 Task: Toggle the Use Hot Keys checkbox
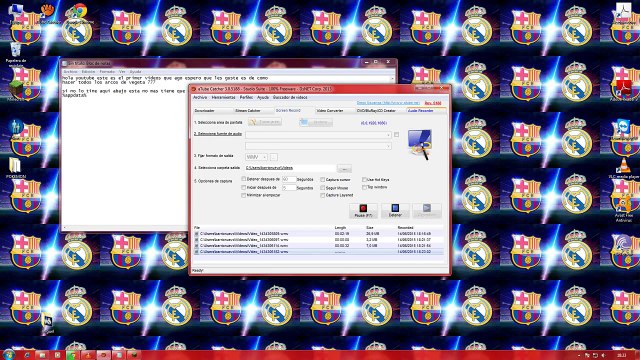[364, 179]
